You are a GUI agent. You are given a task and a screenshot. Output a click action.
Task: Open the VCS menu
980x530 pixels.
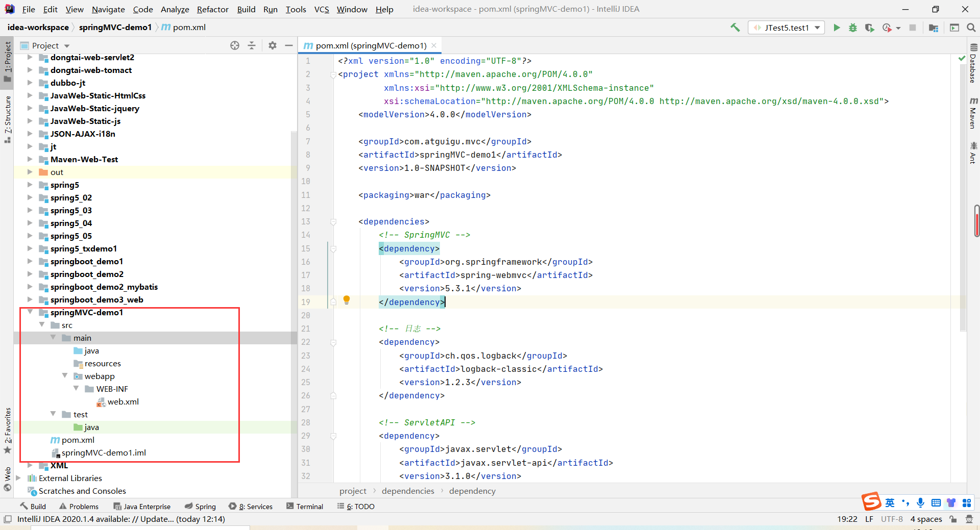pyautogui.click(x=322, y=9)
